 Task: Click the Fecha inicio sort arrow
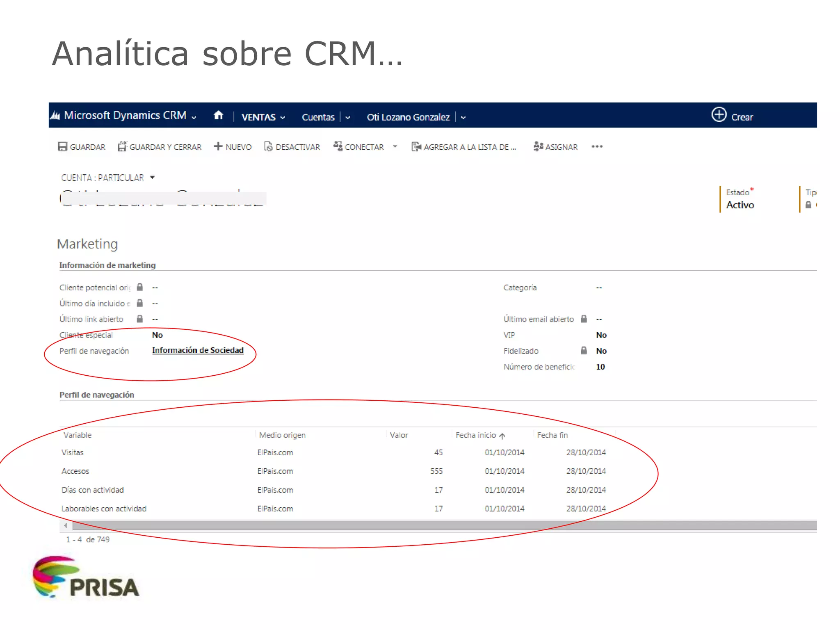click(502, 436)
